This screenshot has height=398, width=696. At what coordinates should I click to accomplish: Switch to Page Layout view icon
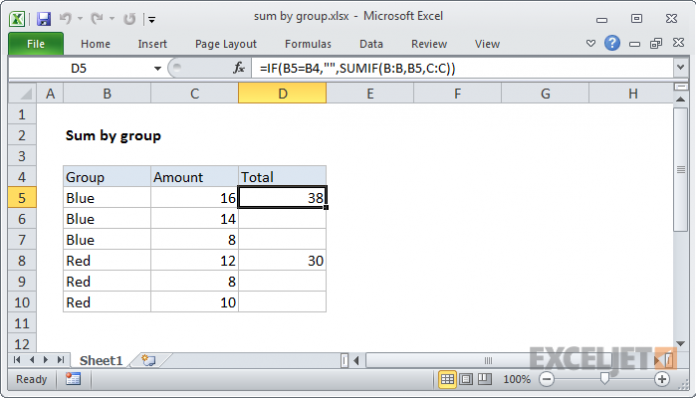coord(466,379)
